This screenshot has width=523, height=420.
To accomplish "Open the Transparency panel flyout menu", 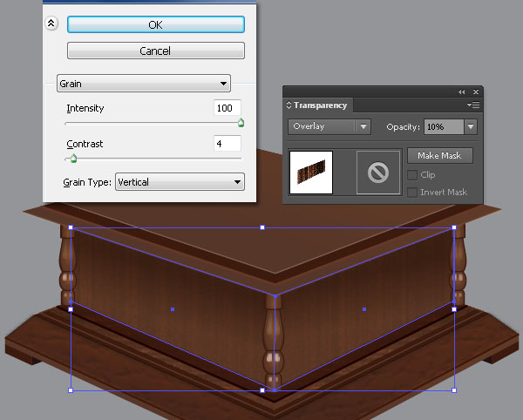I will [473, 105].
